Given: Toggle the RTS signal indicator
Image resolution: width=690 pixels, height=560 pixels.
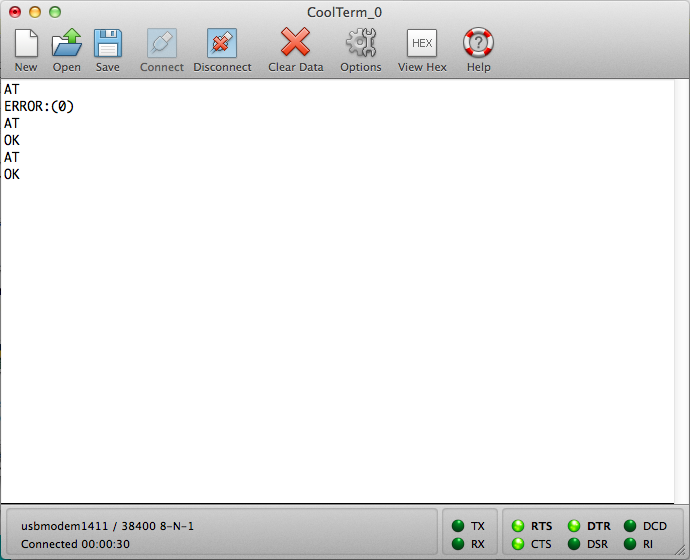Looking at the screenshot, I should pos(518,526).
